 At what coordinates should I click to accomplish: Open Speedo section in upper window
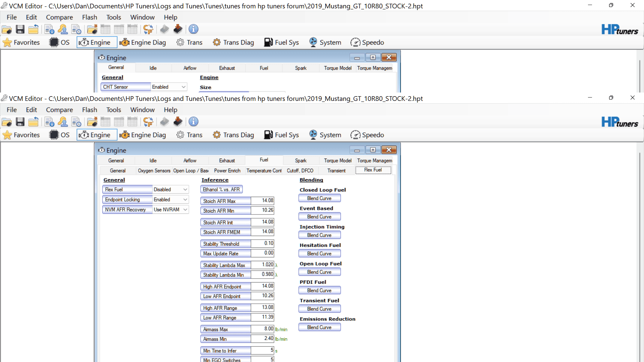(367, 43)
